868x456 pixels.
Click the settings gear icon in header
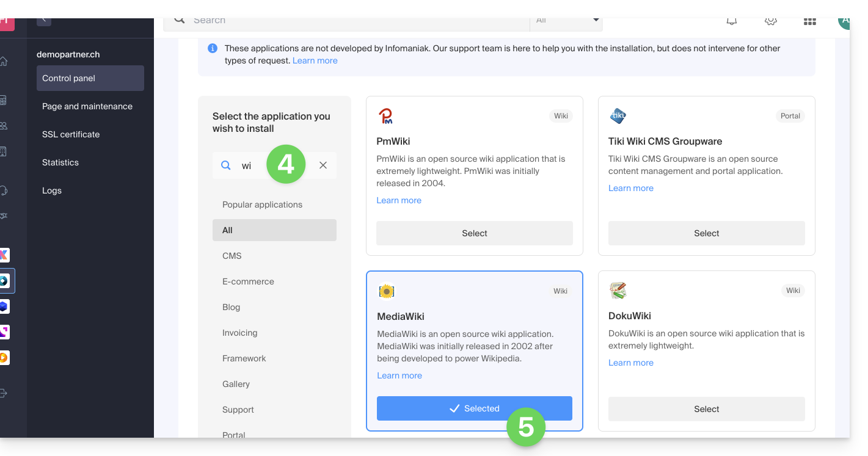click(x=770, y=21)
